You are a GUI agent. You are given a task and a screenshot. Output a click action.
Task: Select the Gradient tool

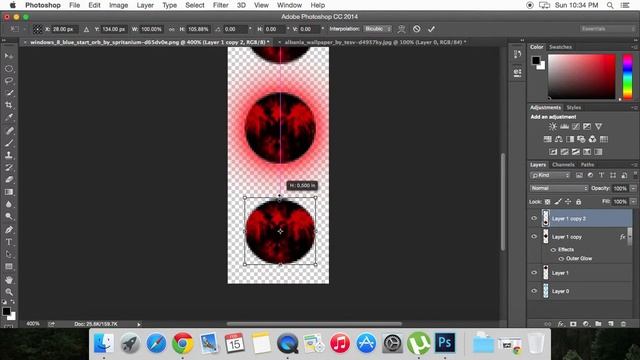click(x=9, y=192)
